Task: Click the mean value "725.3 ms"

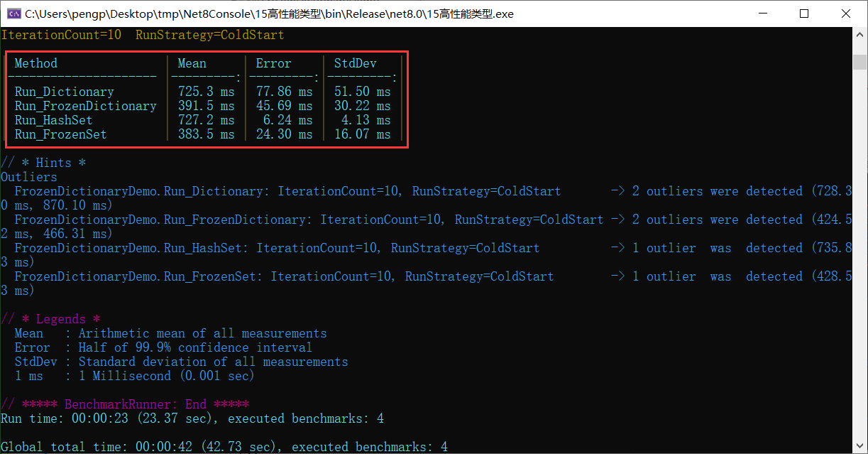Action: [x=206, y=92]
